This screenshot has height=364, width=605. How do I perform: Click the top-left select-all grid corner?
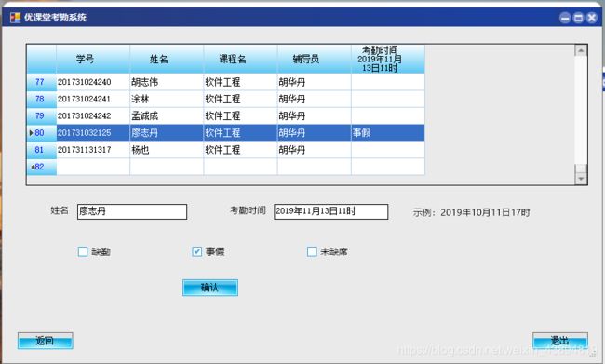(x=42, y=59)
